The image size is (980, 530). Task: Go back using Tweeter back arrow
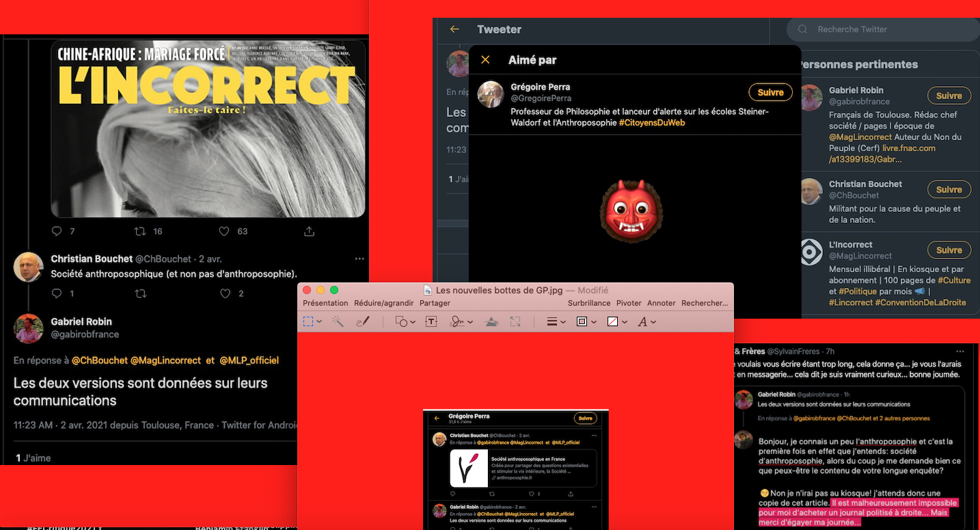click(454, 29)
